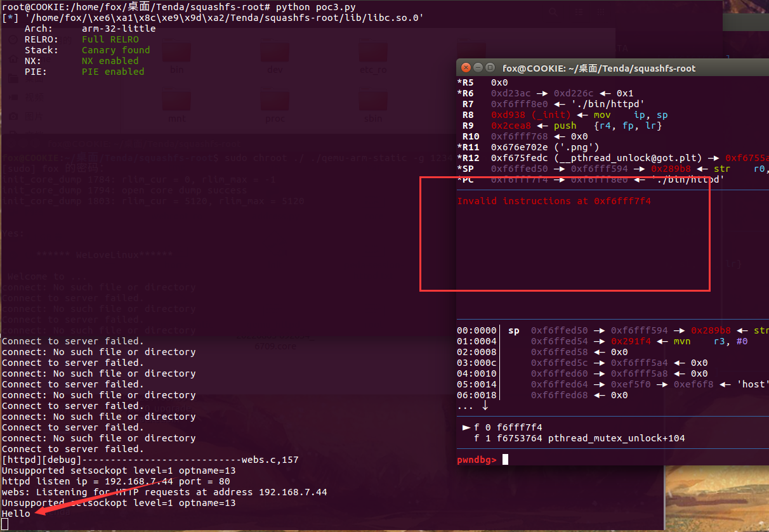The image size is (769, 532).
Task: Click R11 value 0x676e702e ('.png')
Action: (546, 147)
